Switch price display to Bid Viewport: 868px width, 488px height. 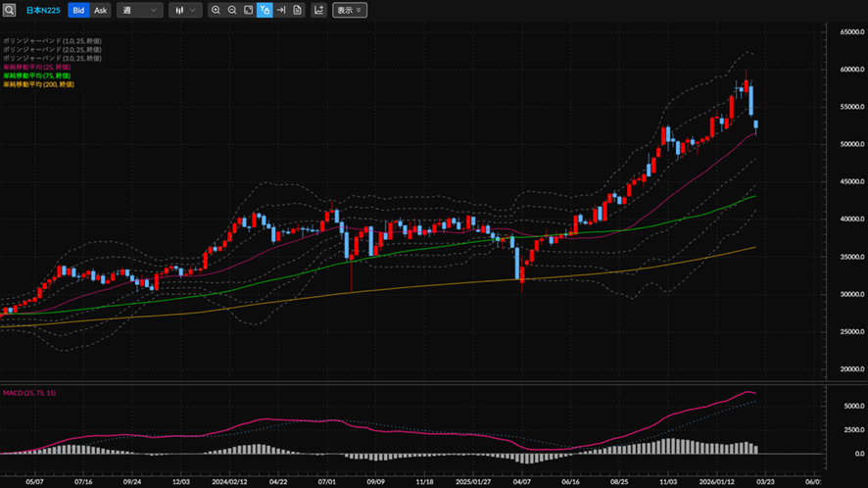[78, 10]
